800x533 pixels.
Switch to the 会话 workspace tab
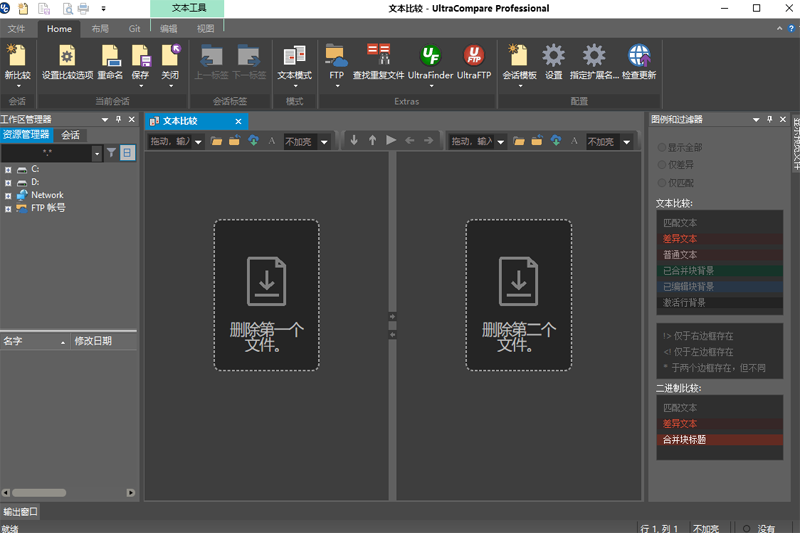coord(70,135)
